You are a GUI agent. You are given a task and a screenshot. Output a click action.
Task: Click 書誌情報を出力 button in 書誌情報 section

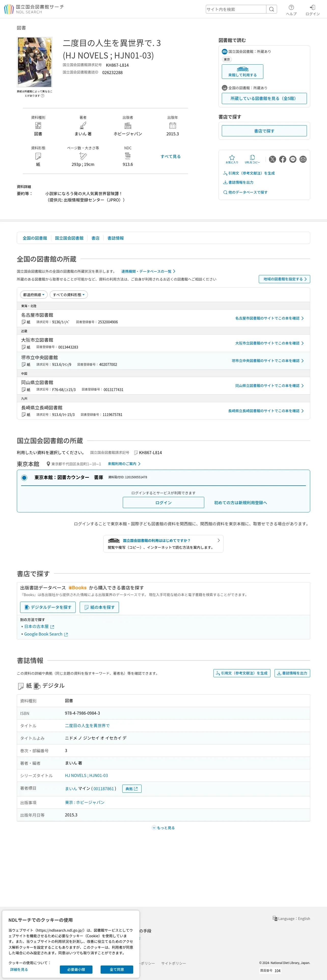tap(292, 673)
